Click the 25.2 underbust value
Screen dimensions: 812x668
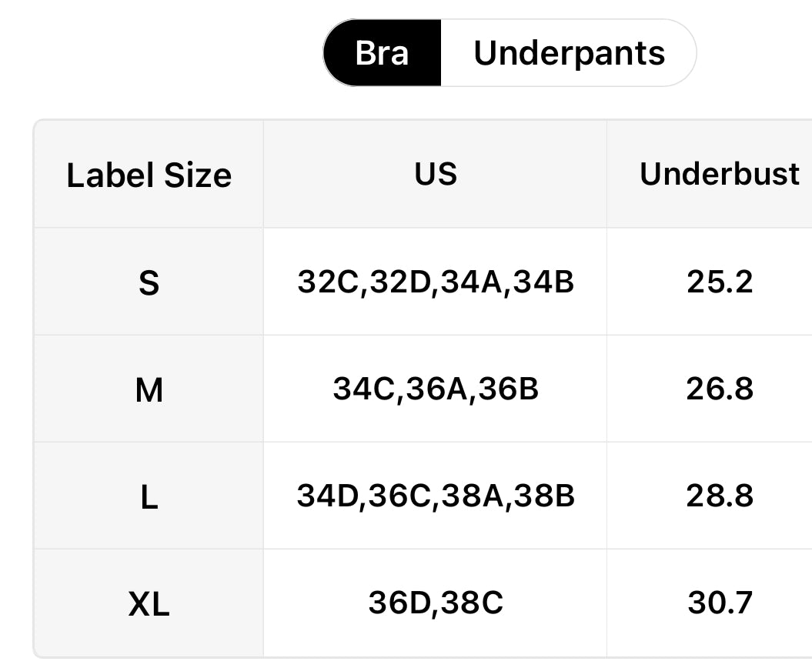pos(719,282)
